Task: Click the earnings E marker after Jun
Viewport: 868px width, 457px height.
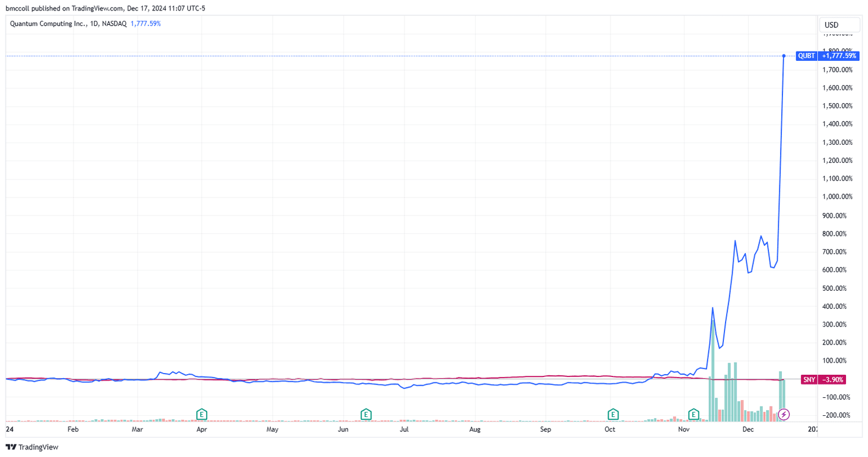Action: [366, 414]
